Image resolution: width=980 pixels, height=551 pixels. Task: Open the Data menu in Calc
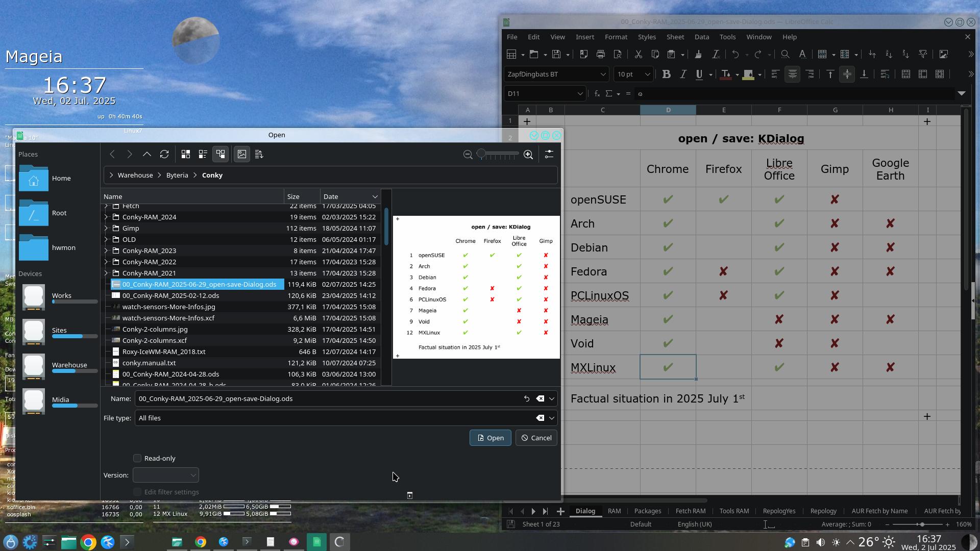pyautogui.click(x=701, y=37)
